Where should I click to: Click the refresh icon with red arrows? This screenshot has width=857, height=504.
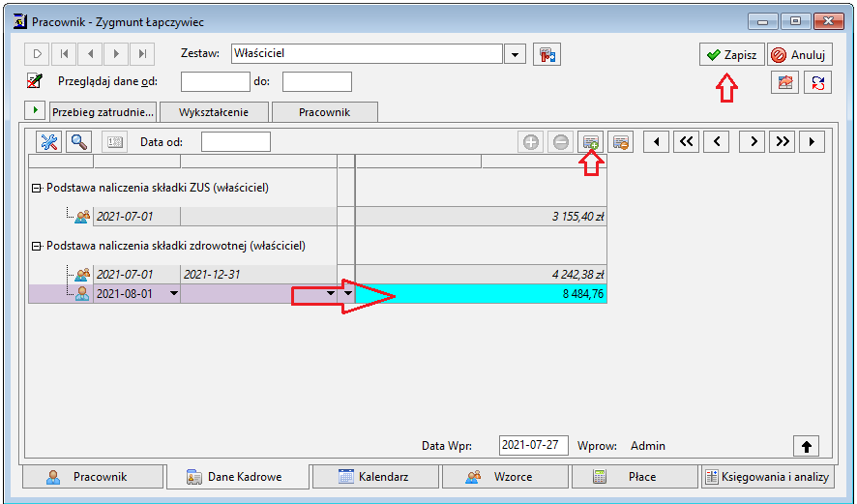817,82
